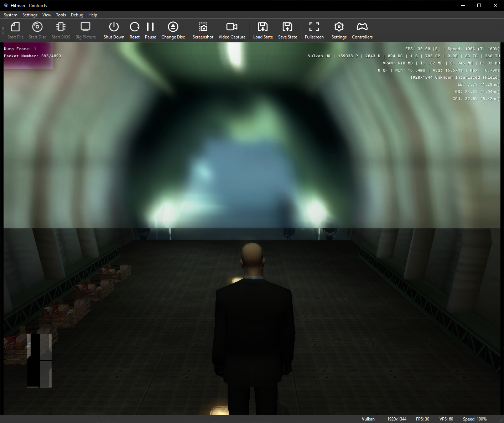Pause the emulation
This screenshot has height=423, width=504.
coord(150,31)
